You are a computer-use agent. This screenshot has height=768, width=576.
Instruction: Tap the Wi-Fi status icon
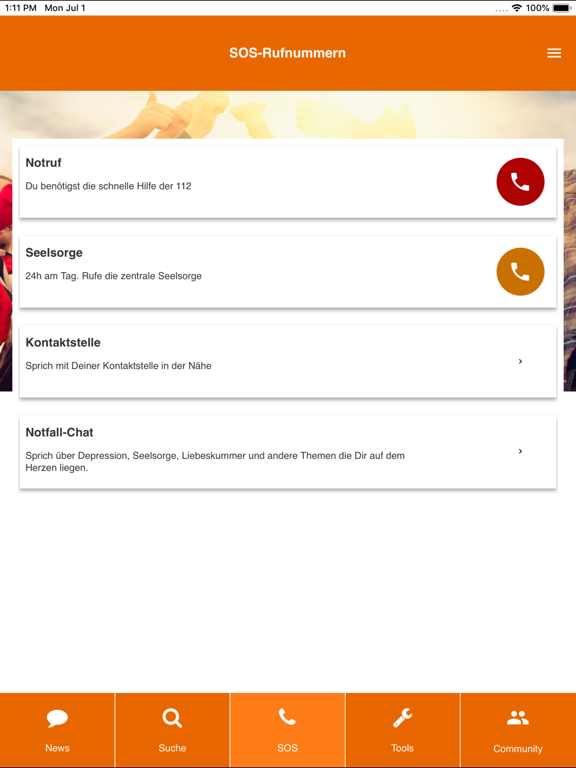click(x=517, y=8)
